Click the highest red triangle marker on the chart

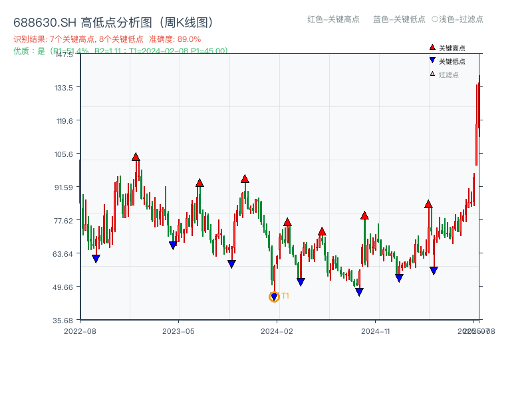(x=136, y=156)
